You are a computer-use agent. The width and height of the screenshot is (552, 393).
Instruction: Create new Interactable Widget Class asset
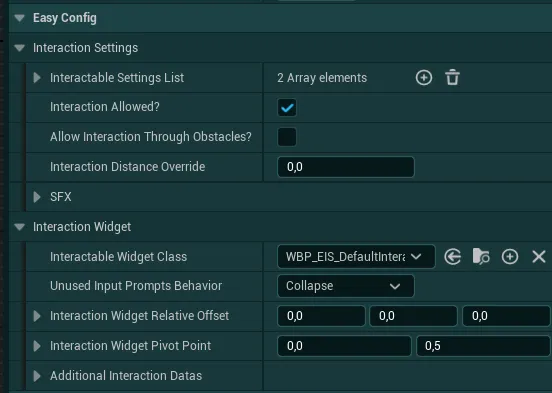tap(510, 256)
